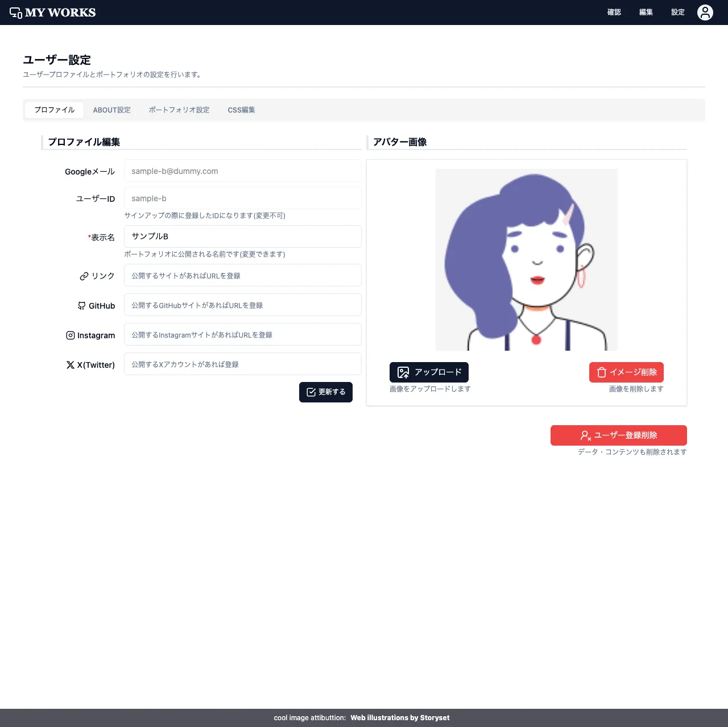Image resolution: width=728 pixels, height=727 pixels.
Task: Click the Web illustrations by Storyset link
Action: tap(400, 717)
